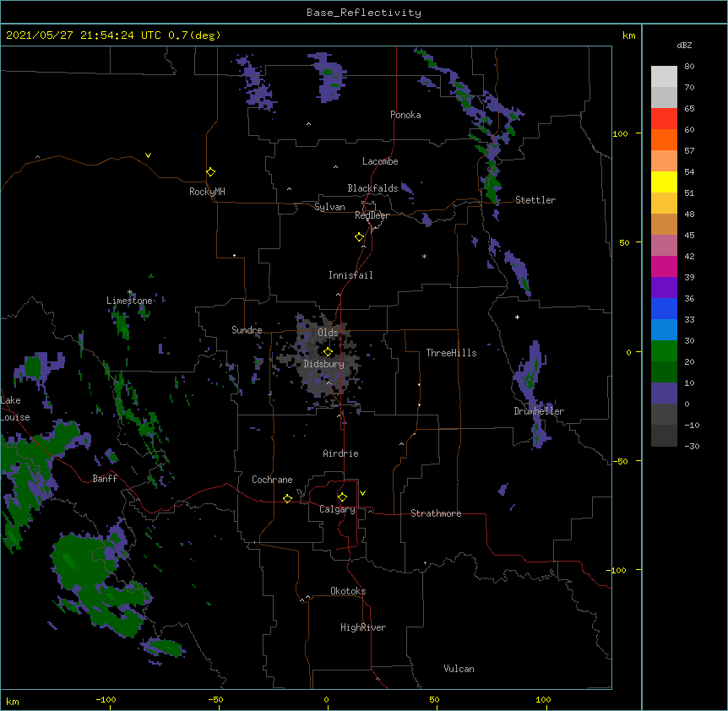Click the 80 value in the dBZ legend
Viewport: 728px width, 711px height.
[689, 67]
